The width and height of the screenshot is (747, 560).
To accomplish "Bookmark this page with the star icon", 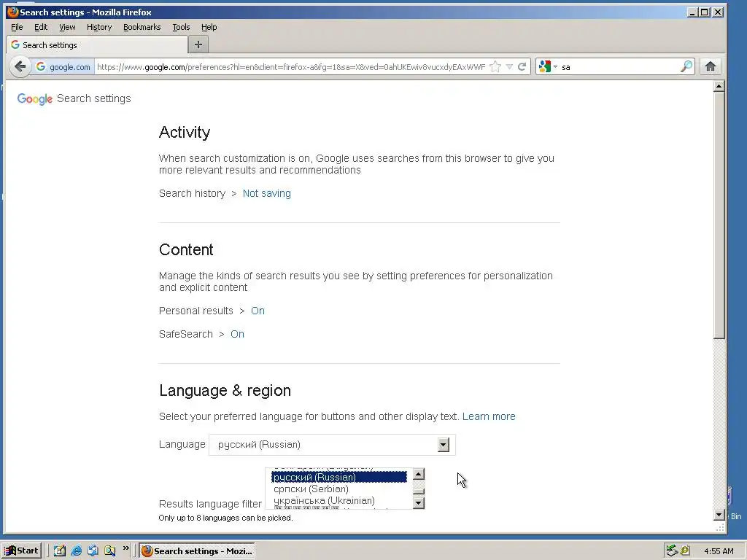I will coord(495,66).
